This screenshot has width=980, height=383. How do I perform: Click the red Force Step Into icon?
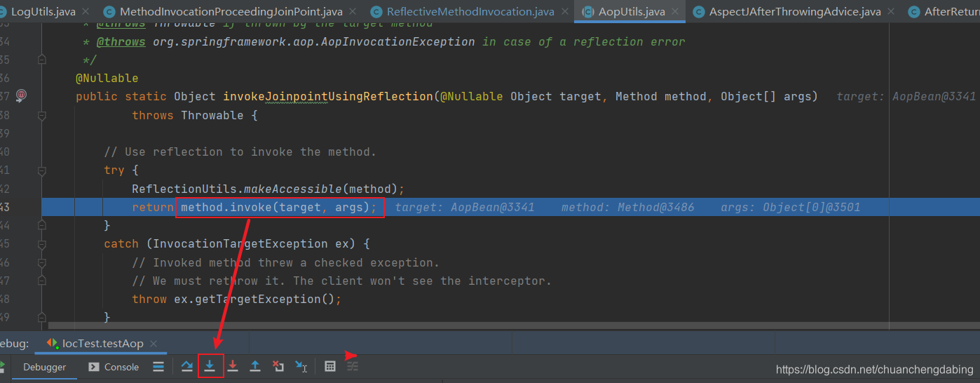pyautogui.click(x=233, y=366)
